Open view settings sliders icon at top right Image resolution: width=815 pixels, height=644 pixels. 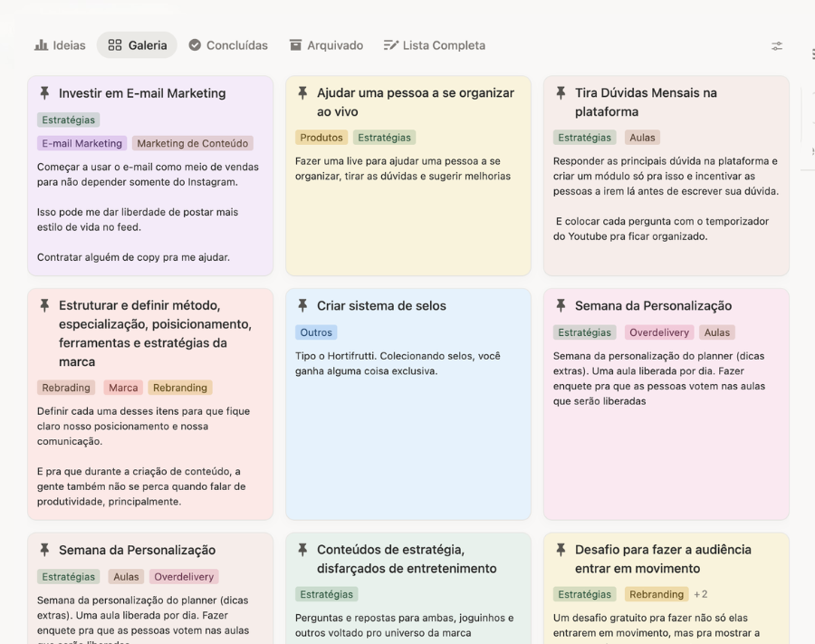(777, 46)
